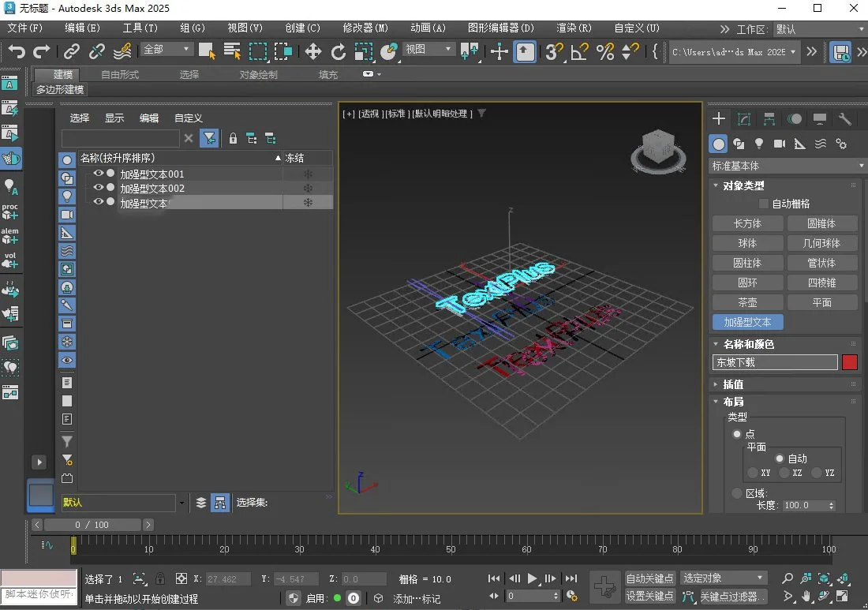Toggle the 3D Snaps icon

point(554,51)
